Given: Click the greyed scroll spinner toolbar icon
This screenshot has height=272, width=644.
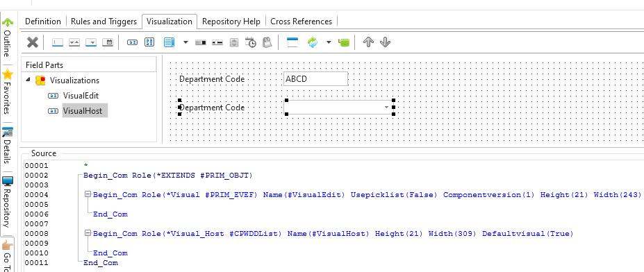Looking at the screenshot, I should [x=233, y=42].
